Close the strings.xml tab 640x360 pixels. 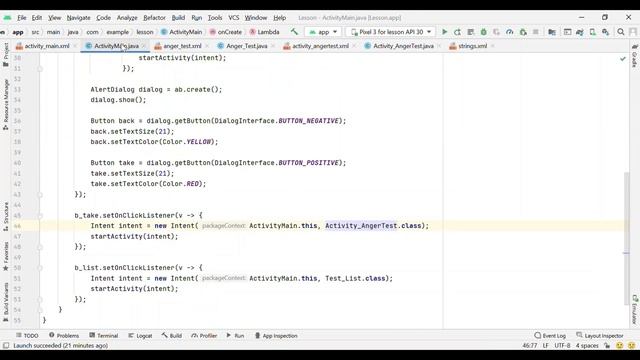coord(493,46)
